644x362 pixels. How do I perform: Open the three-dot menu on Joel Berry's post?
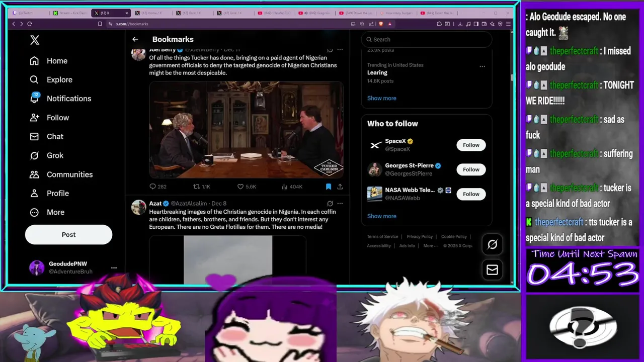340,50
